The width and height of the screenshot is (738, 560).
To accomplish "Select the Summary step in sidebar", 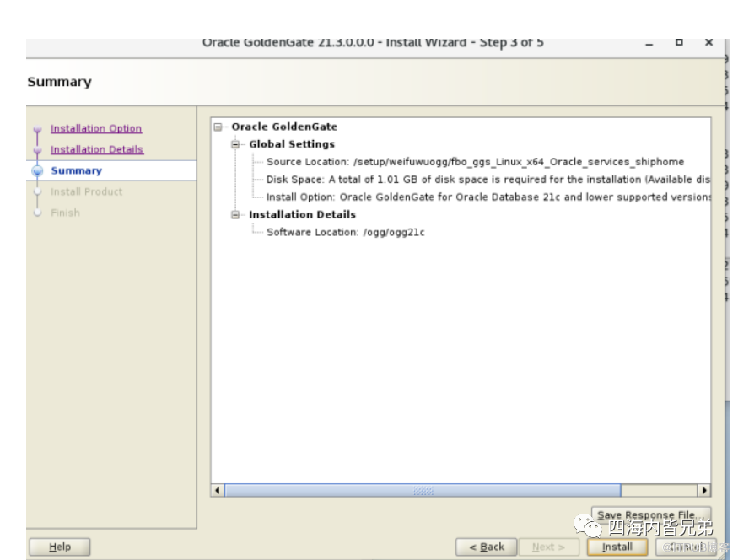I will click(76, 170).
